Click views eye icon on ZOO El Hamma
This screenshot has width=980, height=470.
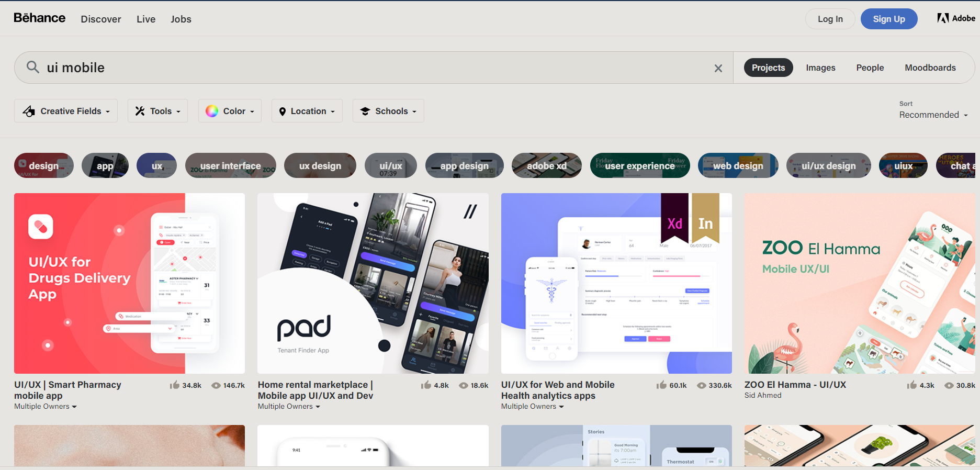[949, 386]
